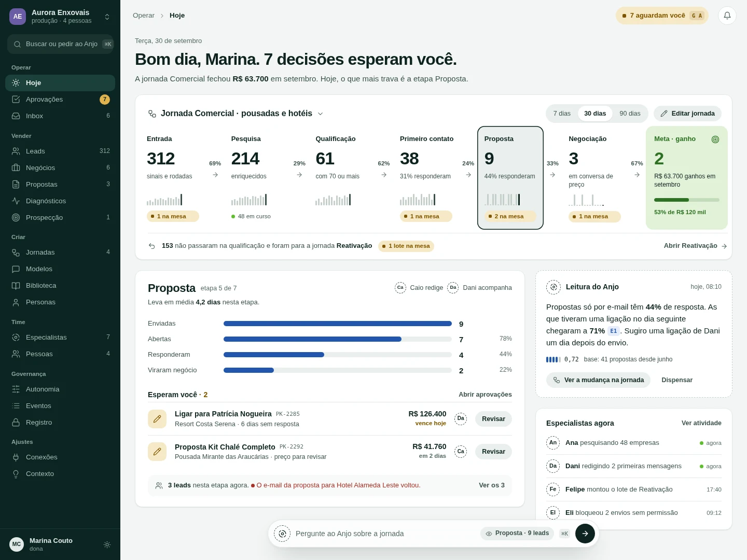The width and height of the screenshot is (747, 560).
Task: Send the question with the arrow button
Action: pos(585,534)
